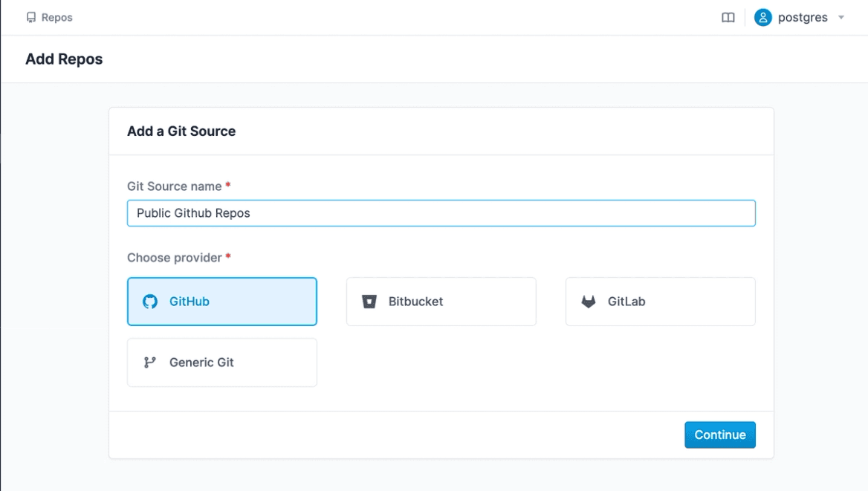The image size is (868, 491).
Task: Click the Continue button
Action: click(719, 435)
